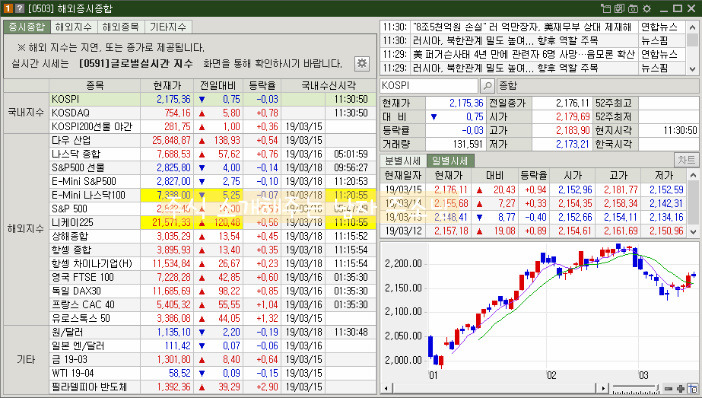Screen dimensions: 702x398
Task: Open the settings cog in the title bar
Action: click(x=646, y=9)
